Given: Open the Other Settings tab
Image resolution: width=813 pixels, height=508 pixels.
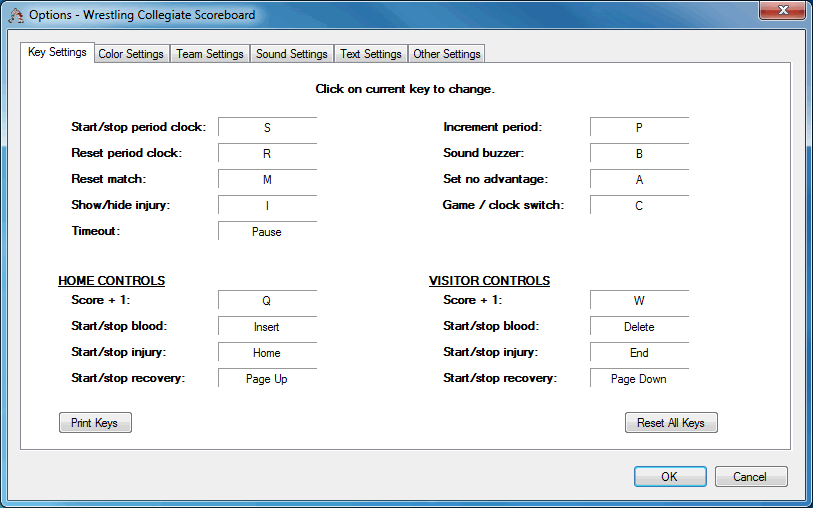Looking at the screenshot, I should pyautogui.click(x=446, y=54).
